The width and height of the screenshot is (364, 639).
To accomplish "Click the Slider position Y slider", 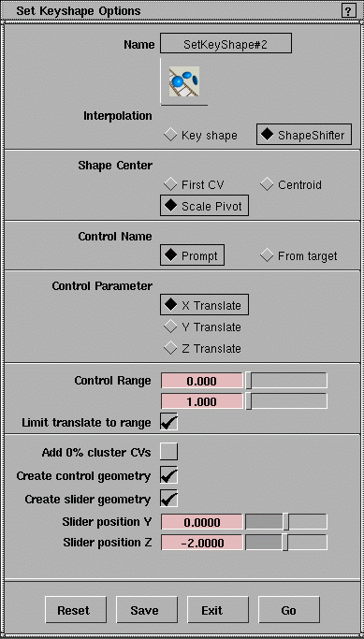I will click(285, 522).
